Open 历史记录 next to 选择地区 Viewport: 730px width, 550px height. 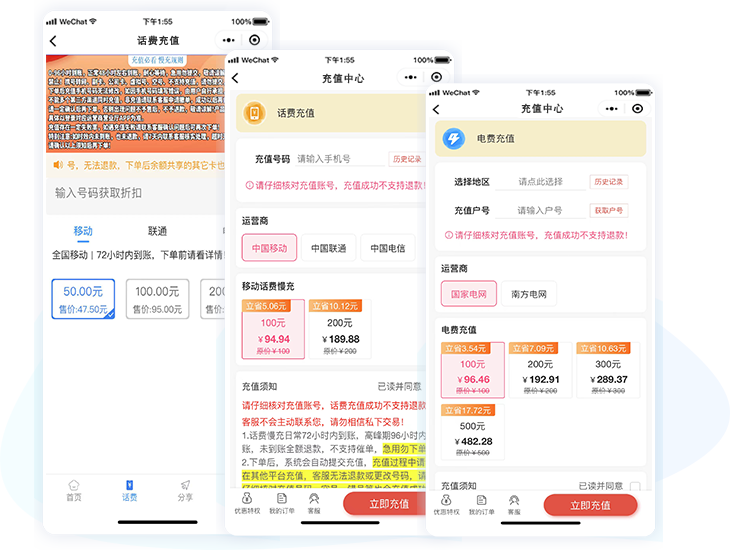[608, 182]
